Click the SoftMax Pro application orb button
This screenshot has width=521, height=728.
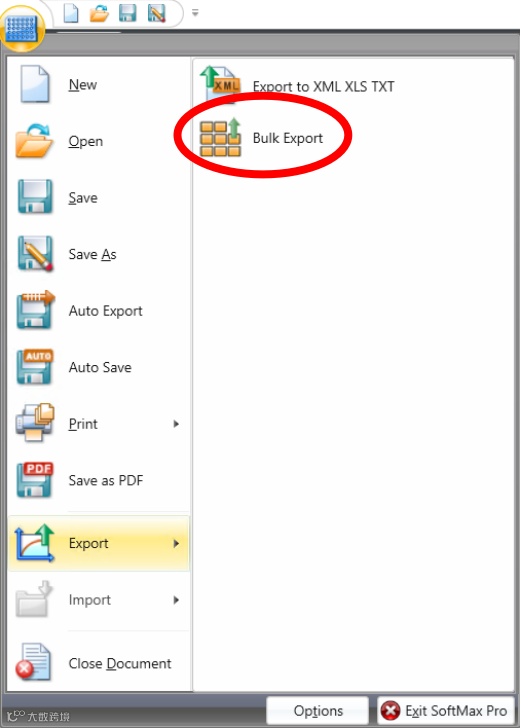[x=22, y=27]
